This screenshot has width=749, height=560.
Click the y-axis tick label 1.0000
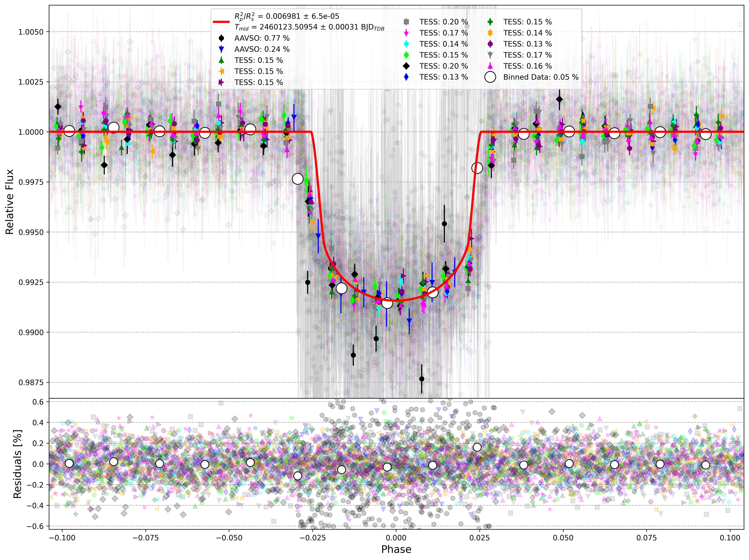click(31, 132)
